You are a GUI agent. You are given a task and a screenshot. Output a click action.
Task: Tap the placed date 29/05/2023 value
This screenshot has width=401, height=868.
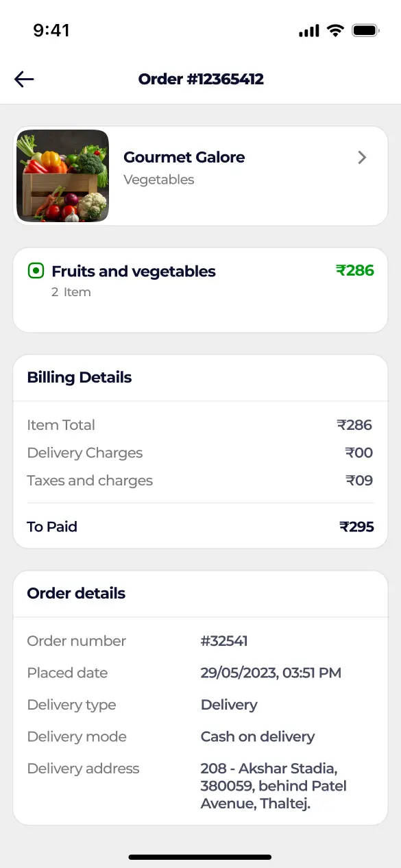271,673
